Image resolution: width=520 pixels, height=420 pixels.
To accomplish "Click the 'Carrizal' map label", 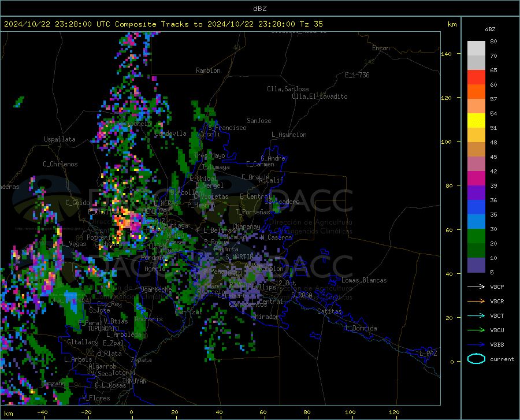I will click(188, 312).
